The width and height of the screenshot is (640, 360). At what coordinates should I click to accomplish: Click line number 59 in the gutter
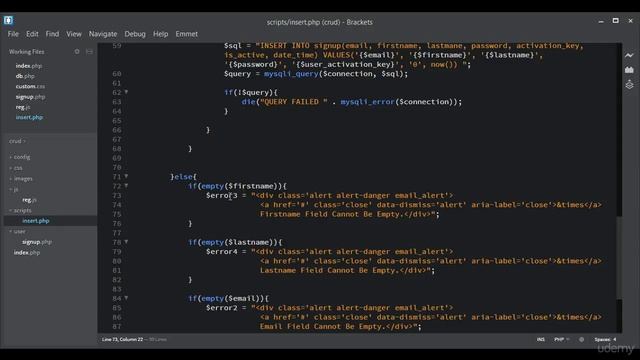click(x=117, y=46)
